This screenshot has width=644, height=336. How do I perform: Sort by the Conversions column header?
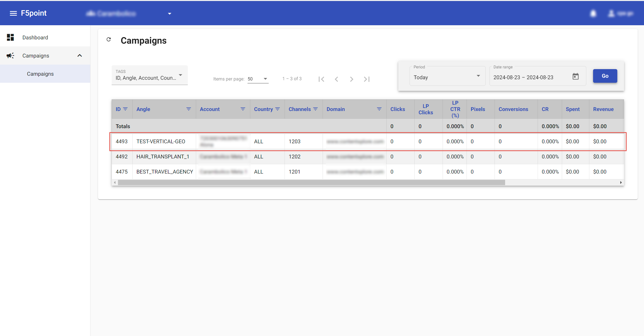(x=513, y=109)
